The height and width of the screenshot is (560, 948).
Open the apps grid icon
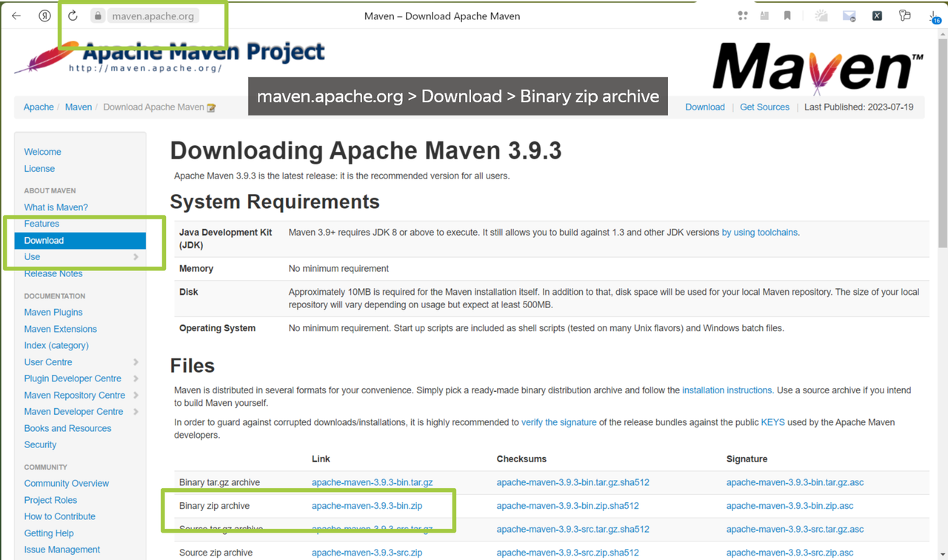coord(742,15)
